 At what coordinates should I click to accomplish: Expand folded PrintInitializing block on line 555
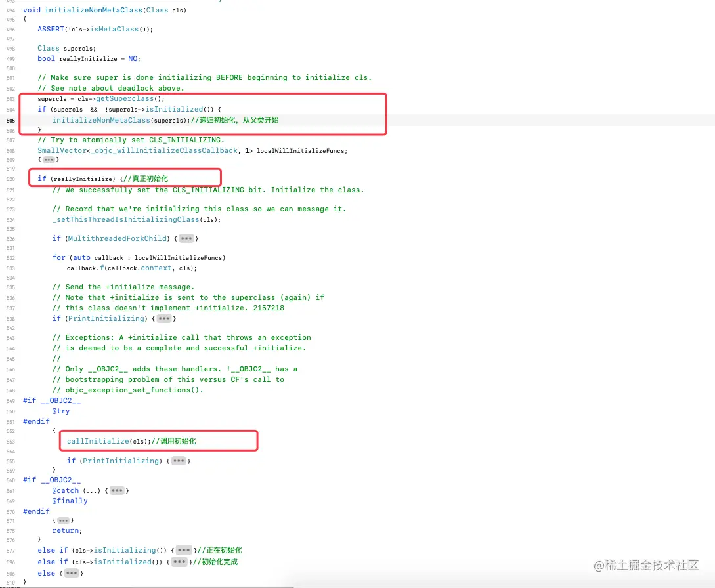point(179,461)
